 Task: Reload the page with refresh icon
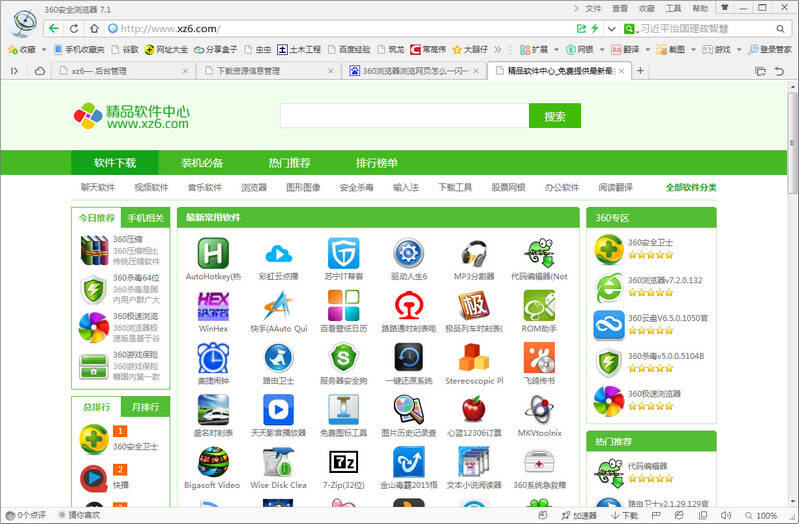point(74,29)
